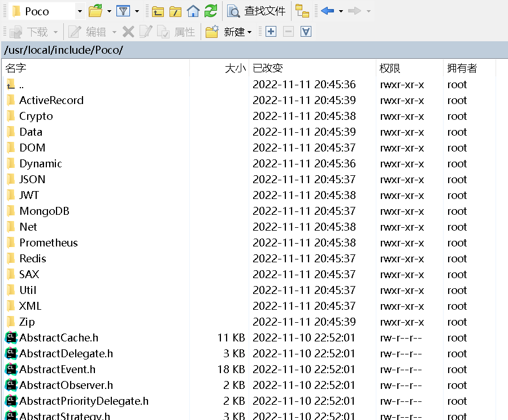Image resolution: width=508 pixels, height=420 pixels.
Task: Sort by 名字 column header
Action: (95, 68)
